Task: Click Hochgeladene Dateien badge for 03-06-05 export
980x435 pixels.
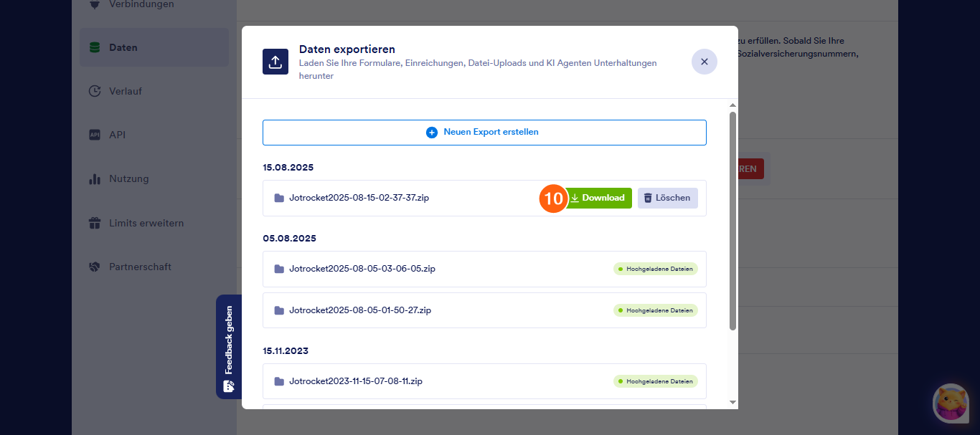Action: (x=655, y=269)
